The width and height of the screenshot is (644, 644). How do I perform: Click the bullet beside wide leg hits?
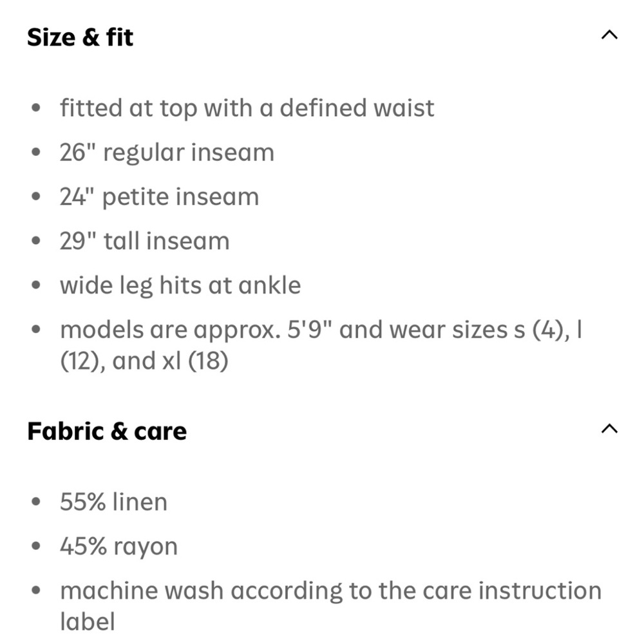point(38,285)
